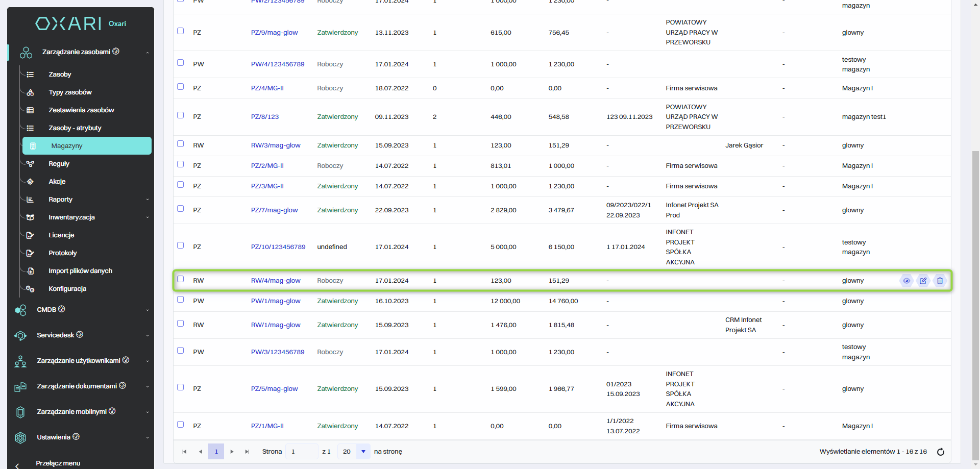
Task: Check the box for PZ/1/MG-II row
Action: 180,425
